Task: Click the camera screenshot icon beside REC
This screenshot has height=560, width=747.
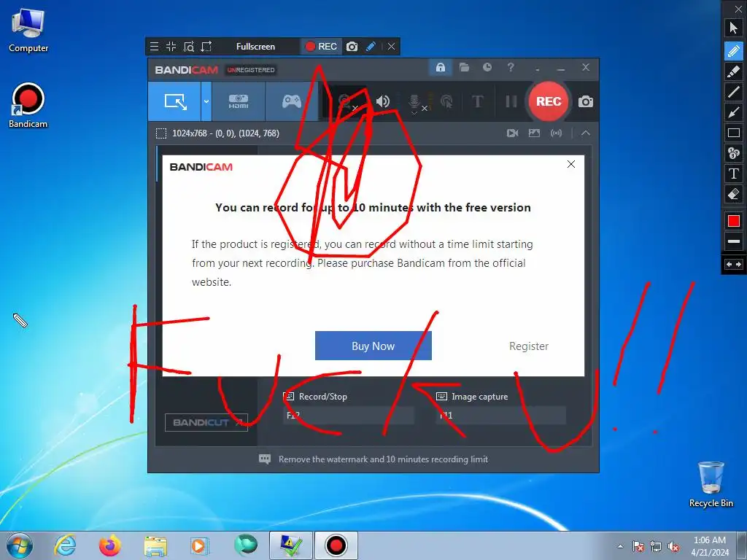Action: tap(586, 101)
